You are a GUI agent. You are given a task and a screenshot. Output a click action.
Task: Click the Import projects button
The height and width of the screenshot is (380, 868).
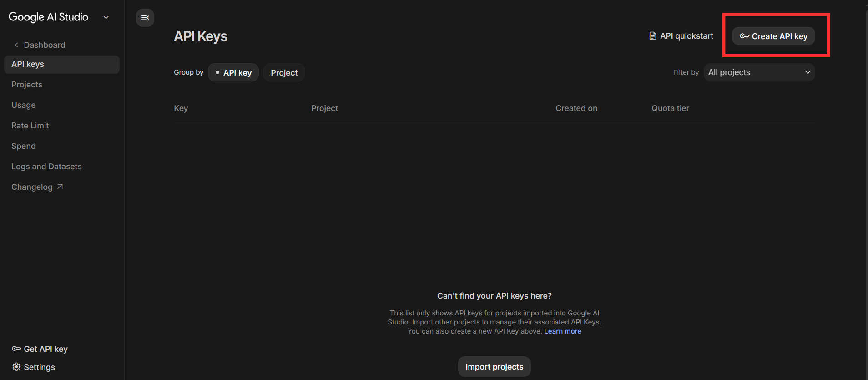pos(495,367)
